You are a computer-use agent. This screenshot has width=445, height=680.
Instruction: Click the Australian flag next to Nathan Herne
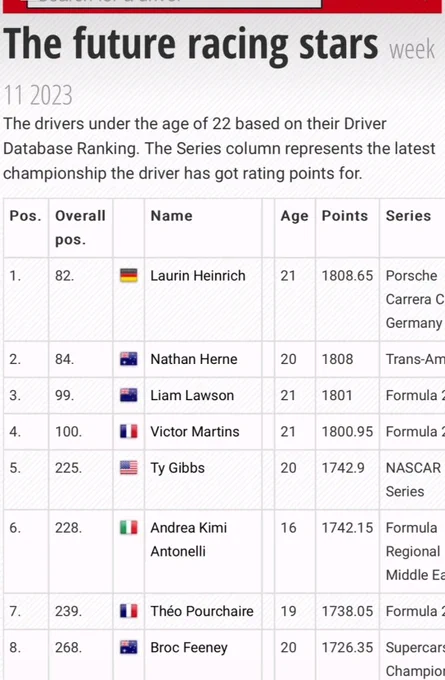click(x=129, y=359)
